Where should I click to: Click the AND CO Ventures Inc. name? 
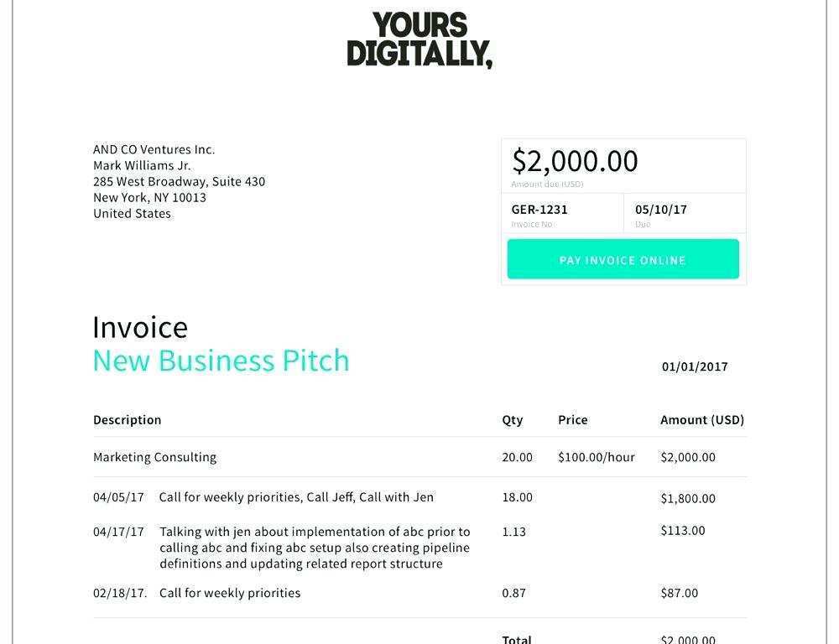click(154, 149)
